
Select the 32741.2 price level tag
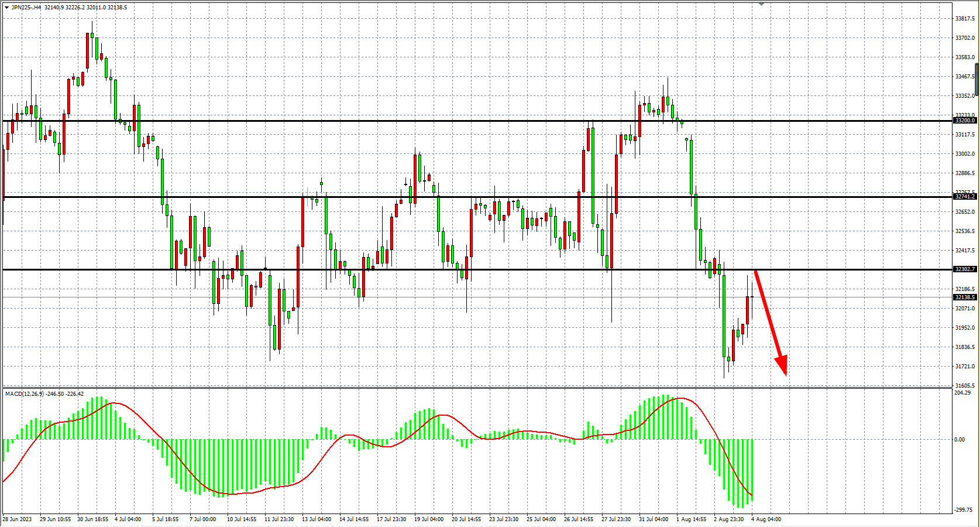click(x=965, y=197)
